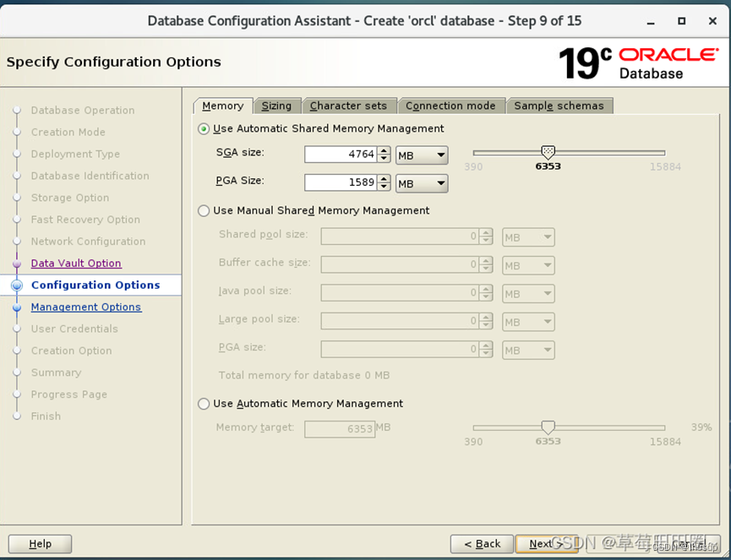Image resolution: width=731 pixels, height=560 pixels.
Task: Click the Management Options step bullet
Action: [17, 307]
